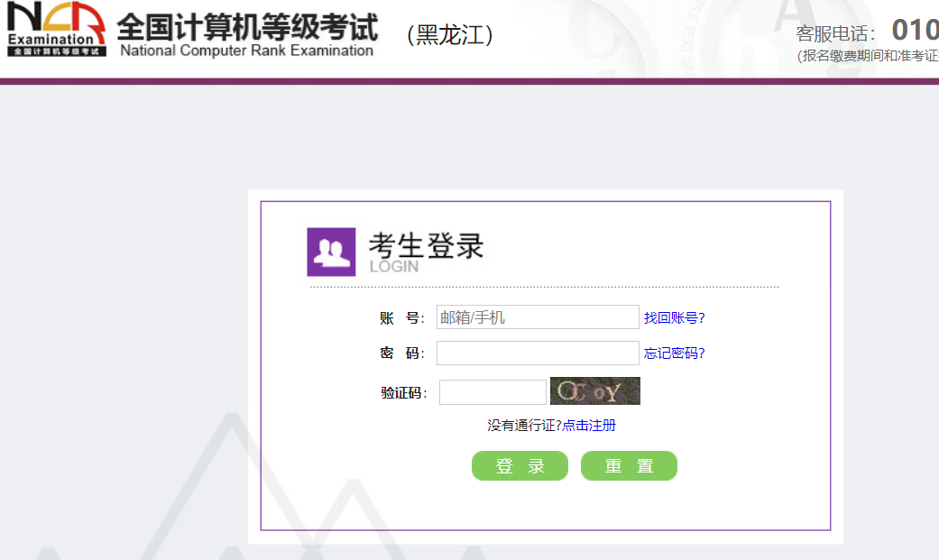Click the (黑龙江) province label

click(450, 34)
